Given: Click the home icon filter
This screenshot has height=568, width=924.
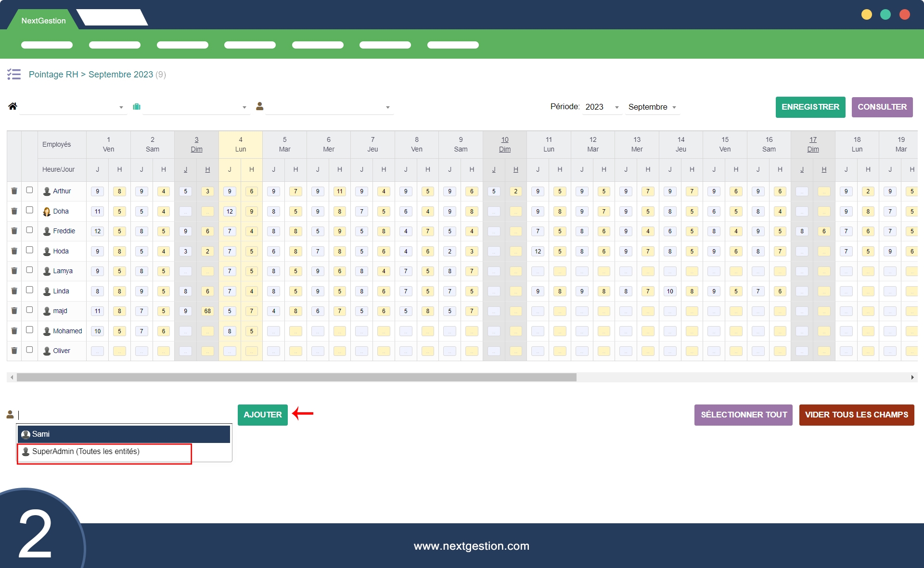Looking at the screenshot, I should (13, 106).
